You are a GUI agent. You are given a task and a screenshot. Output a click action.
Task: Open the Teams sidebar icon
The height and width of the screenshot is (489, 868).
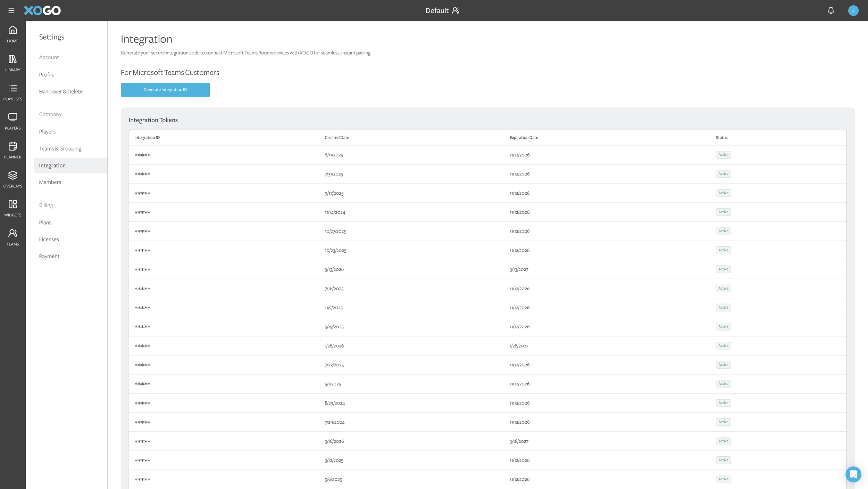(13, 237)
